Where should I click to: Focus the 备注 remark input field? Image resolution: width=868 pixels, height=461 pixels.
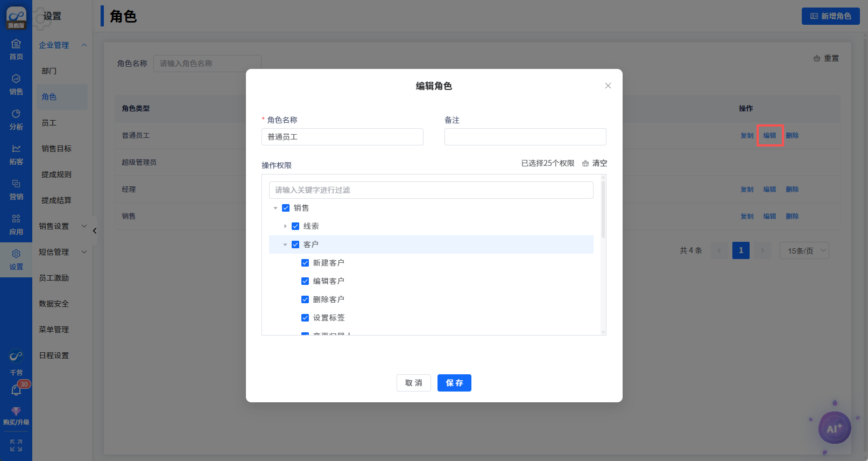525,137
